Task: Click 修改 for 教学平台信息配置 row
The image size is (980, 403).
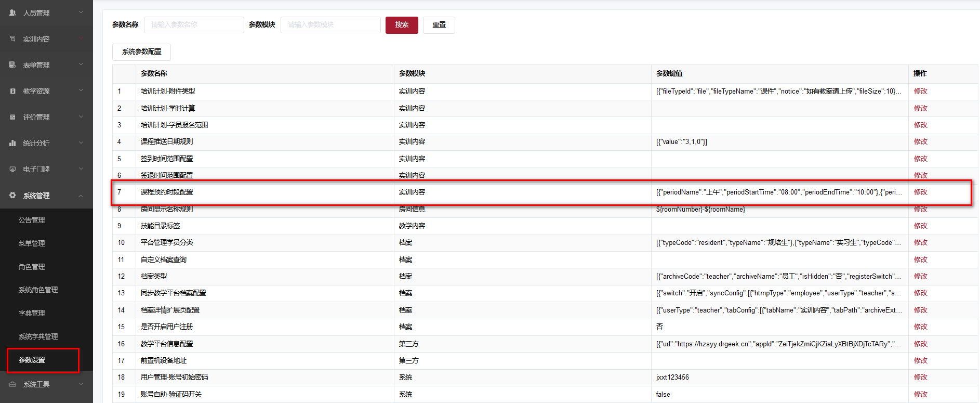Action: point(920,344)
